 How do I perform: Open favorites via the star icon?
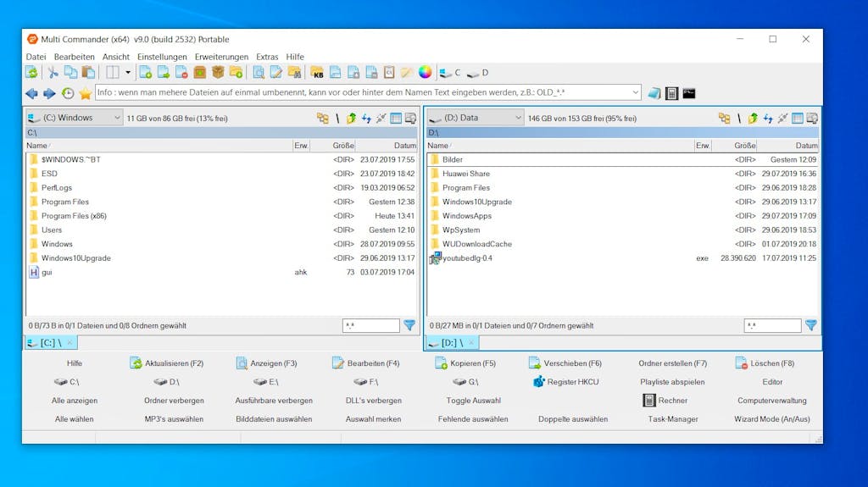tap(86, 93)
